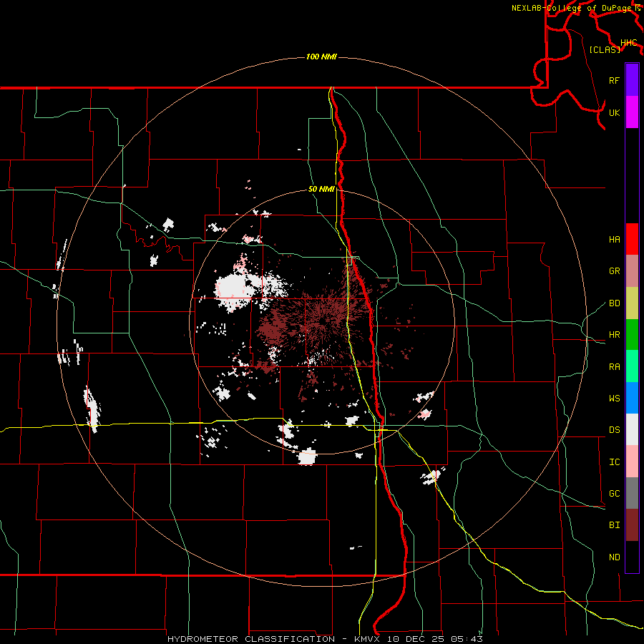Click the GC gray legend swatch
The width and height of the screenshot is (644, 644).
click(x=632, y=493)
